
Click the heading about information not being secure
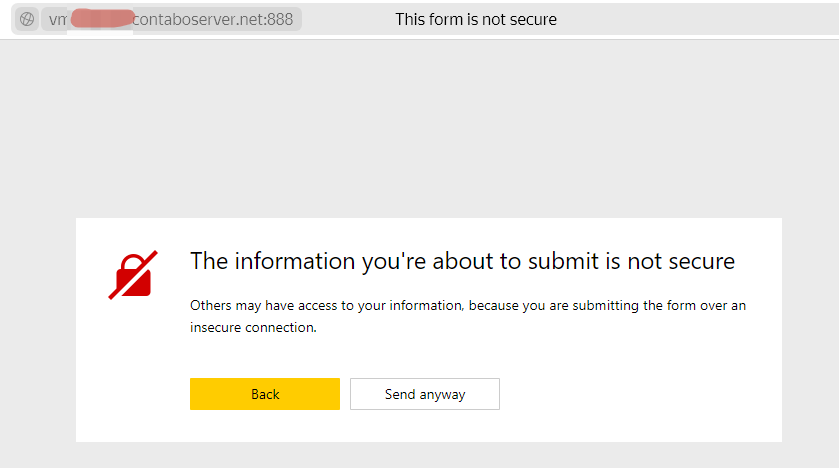click(x=462, y=261)
